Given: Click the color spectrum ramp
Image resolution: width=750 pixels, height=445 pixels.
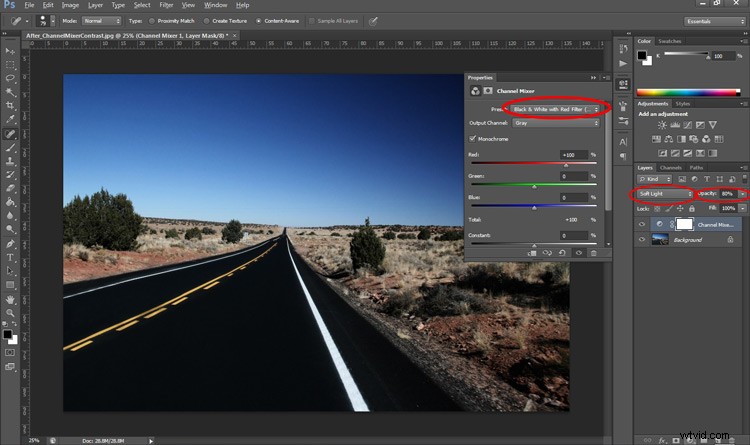Looking at the screenshot, I should click(688, 92).
